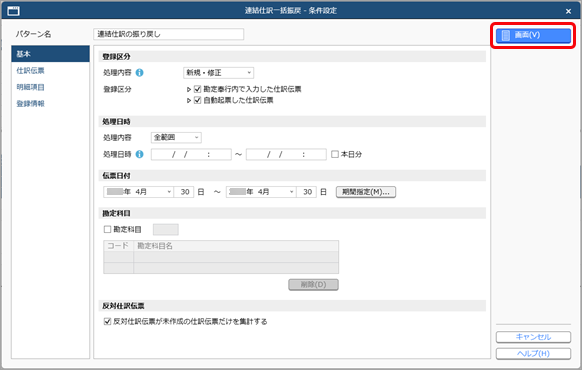The image size is (582, 370).
Task: Expand the 勘定奉行内で入力した仕訳伝票 tree arrow
Action: [189, 89]
